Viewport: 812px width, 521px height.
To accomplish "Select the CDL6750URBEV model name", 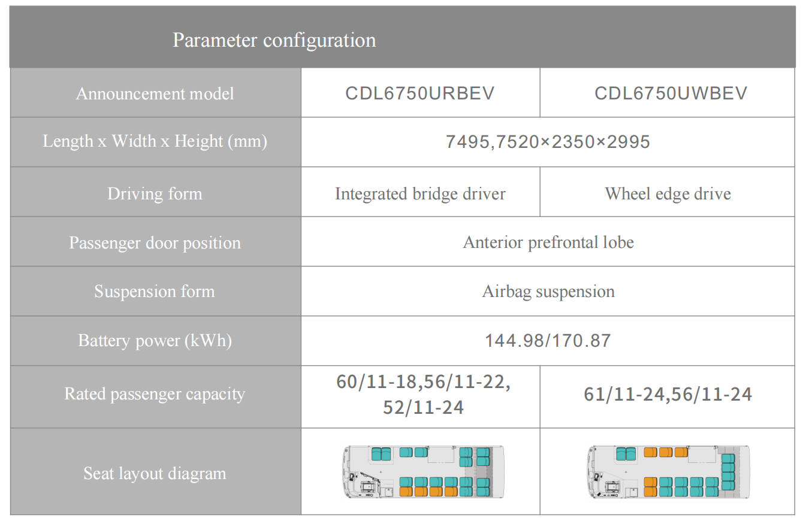I will pos(419,93).
